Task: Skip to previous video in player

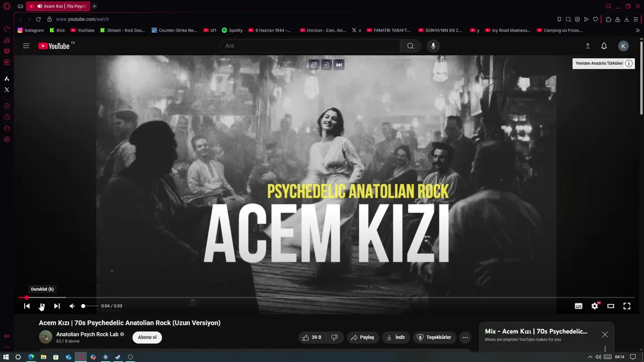Action: coord(27,306)
